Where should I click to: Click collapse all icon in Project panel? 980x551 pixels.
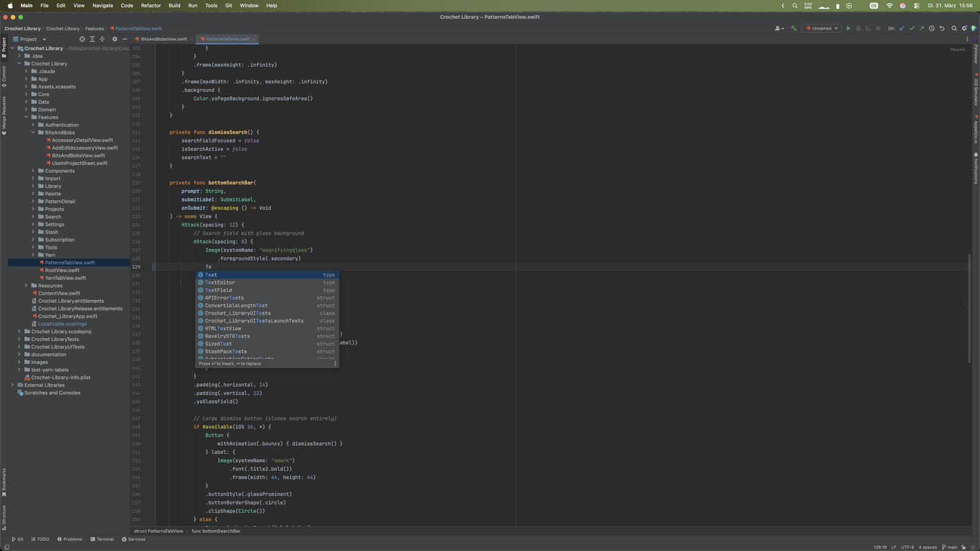coord(102,39)
